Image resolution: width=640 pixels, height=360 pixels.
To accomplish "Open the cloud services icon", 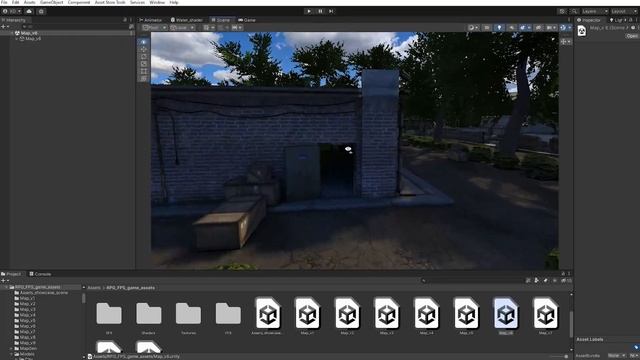I will [29, 11].
